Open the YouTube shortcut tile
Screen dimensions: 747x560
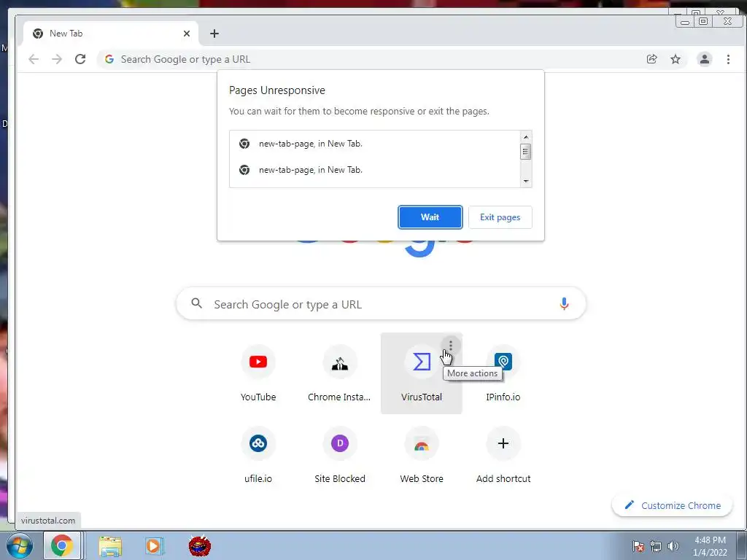click(x=258, y=373)
